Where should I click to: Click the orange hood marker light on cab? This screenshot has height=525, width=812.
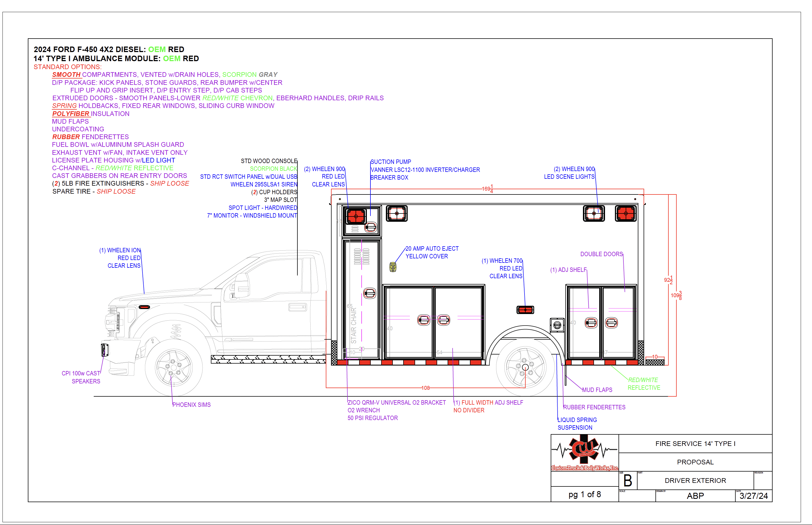(145, 307)
